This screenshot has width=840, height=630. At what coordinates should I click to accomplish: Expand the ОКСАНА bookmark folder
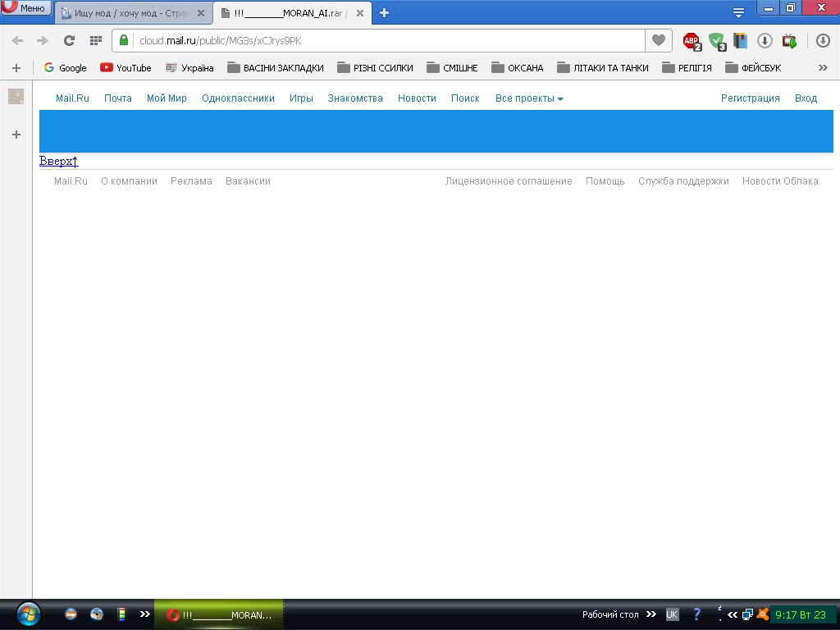518,68
